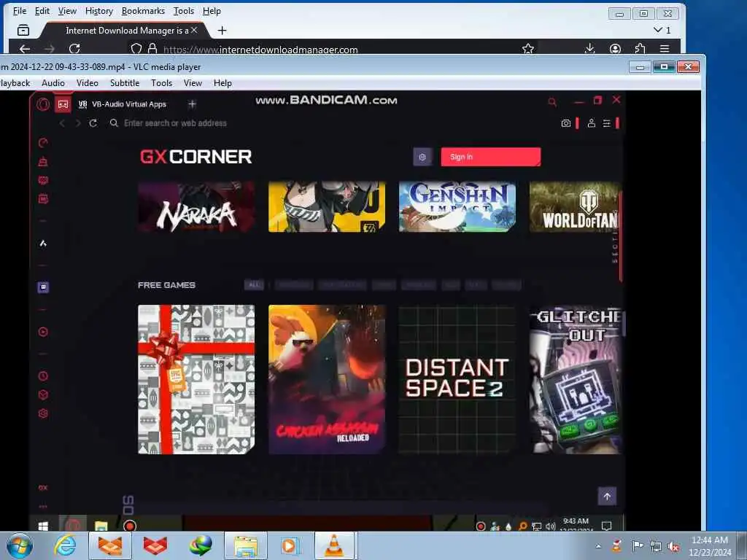747x560 pixels.
Task: Open the Firefox hamburger application menu
Action: pyautogui.click(x=665, y=49)
